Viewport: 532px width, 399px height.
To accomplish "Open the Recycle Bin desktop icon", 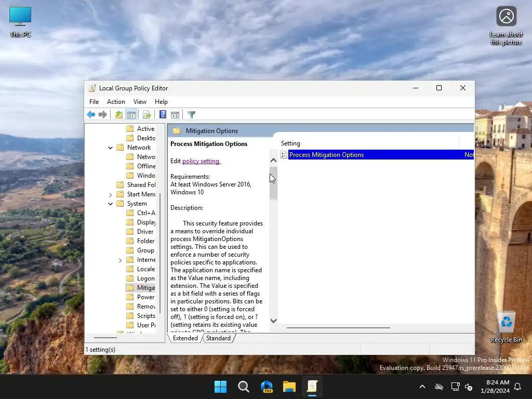I will click(x=506, y=327).
